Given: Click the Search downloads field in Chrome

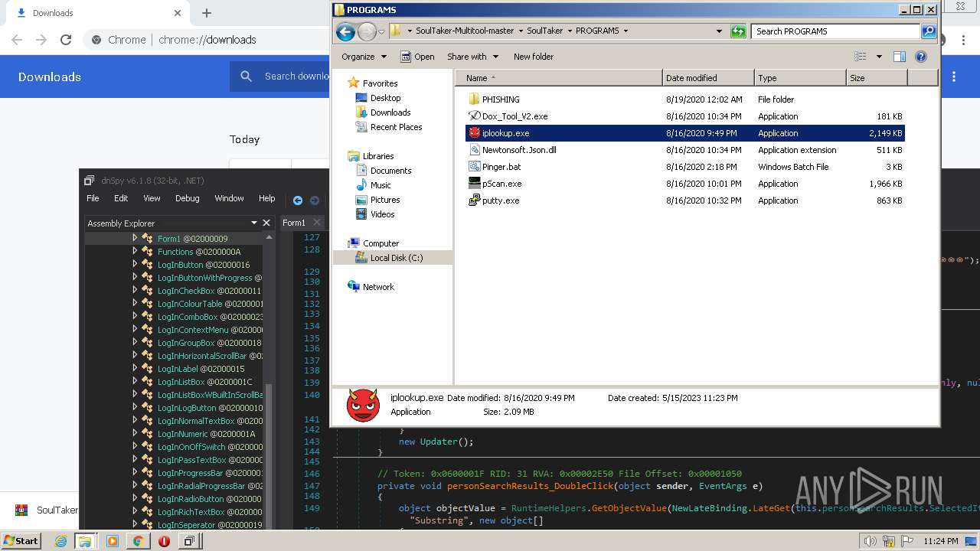Looking at the screenshot, I should tap(297, 76).
